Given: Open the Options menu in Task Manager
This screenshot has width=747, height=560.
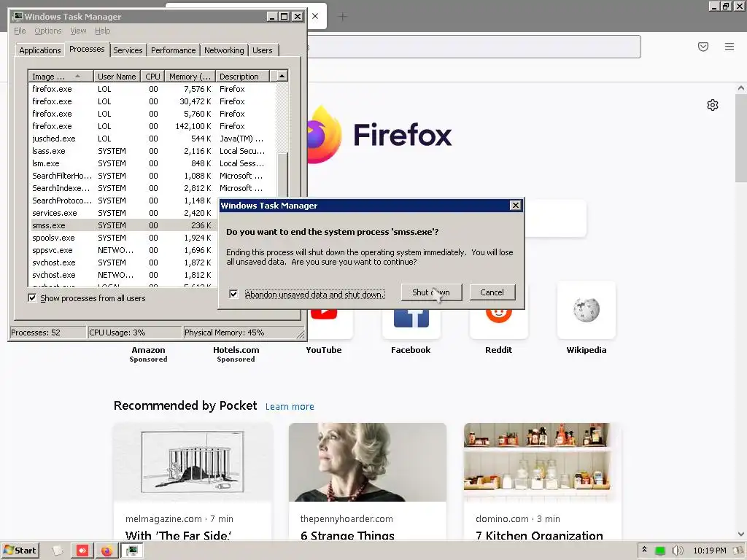Looking at the screenshot, I should tap(48, 31).
